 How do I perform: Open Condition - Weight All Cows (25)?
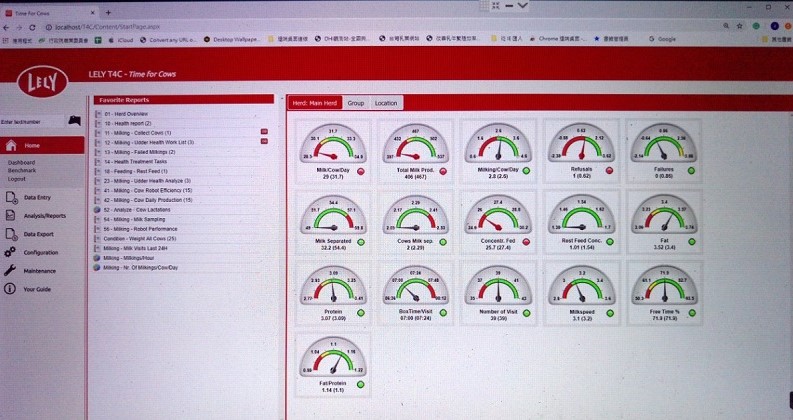coord(140,238)
